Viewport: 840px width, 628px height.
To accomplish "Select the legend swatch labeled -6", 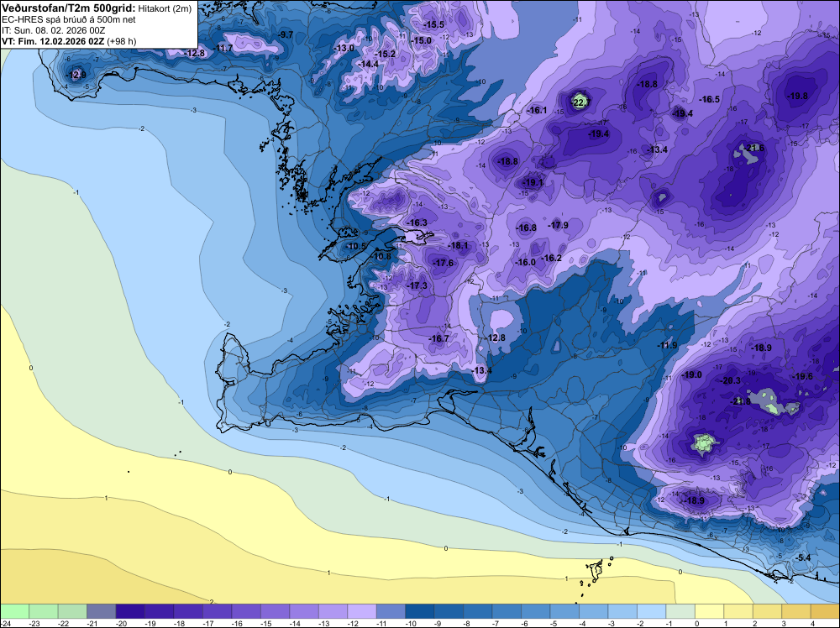I will coord(535,611).
